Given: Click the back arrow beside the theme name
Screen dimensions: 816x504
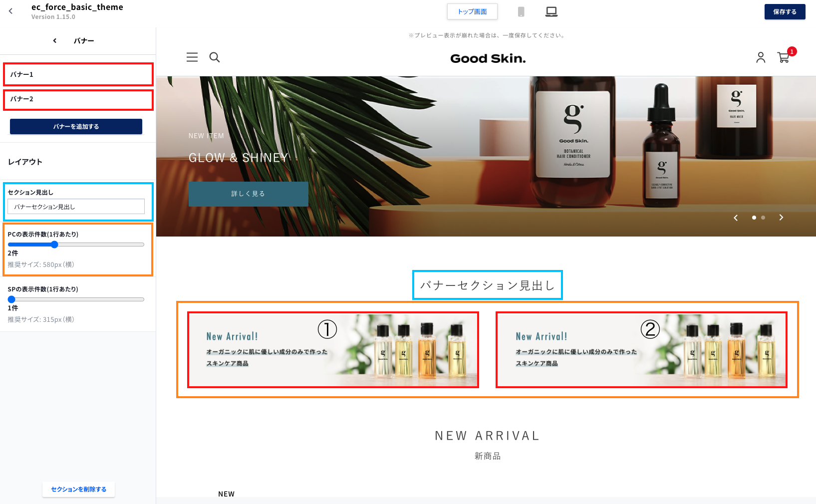Looking at the screenshot, I should (x=10, y=11).
